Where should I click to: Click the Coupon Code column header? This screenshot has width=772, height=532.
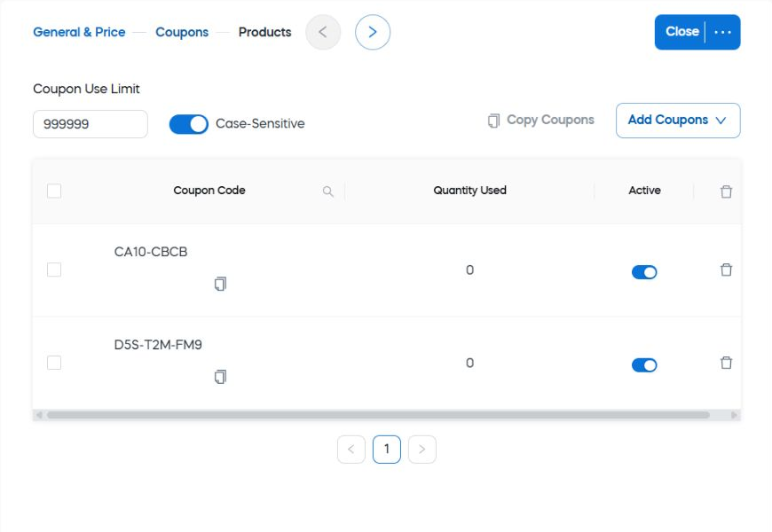click(209, 191)
